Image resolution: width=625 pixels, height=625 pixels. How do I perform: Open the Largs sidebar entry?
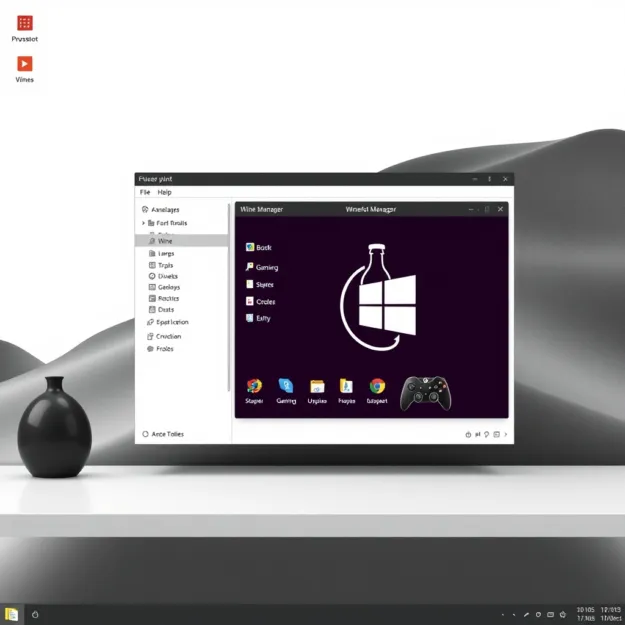[161, 254]
